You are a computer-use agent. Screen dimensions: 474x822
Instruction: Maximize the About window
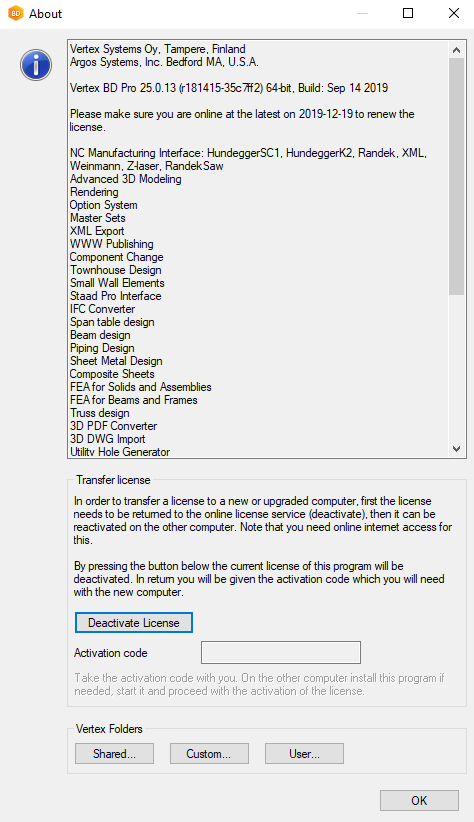[407, 14]
